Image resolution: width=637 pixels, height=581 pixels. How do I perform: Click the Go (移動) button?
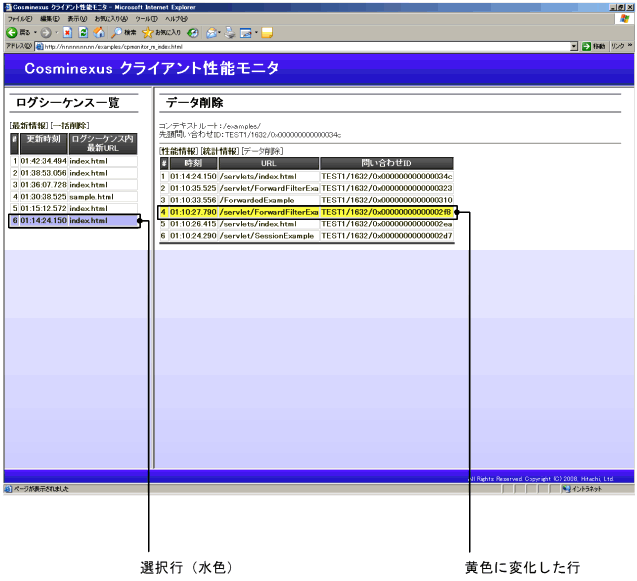point(594,46)
